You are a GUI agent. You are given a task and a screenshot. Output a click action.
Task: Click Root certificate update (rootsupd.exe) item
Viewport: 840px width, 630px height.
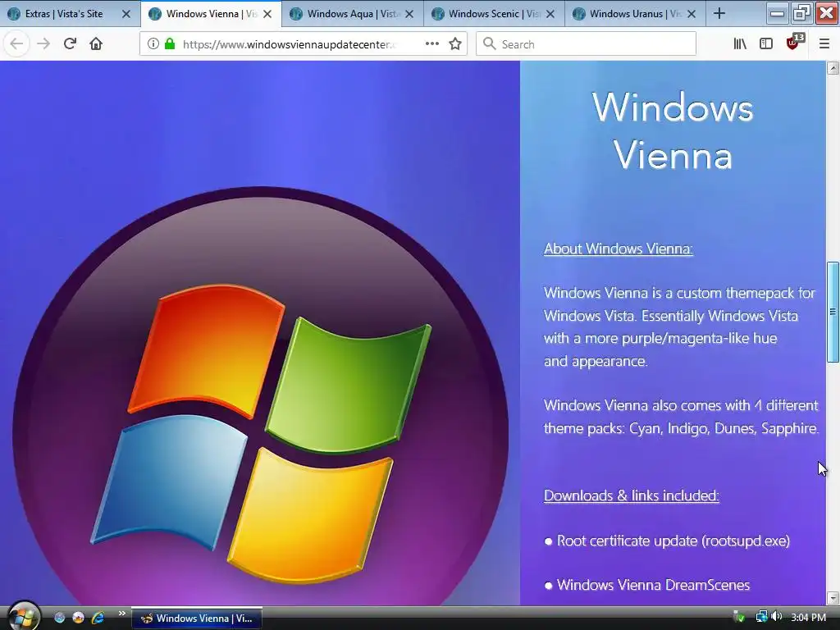(x=673, y=541)
